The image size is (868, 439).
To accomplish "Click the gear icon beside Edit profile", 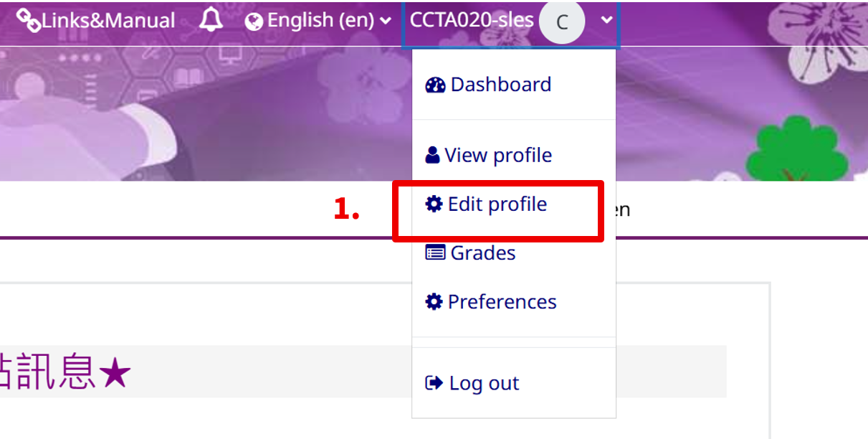I will tap(434, 204).
